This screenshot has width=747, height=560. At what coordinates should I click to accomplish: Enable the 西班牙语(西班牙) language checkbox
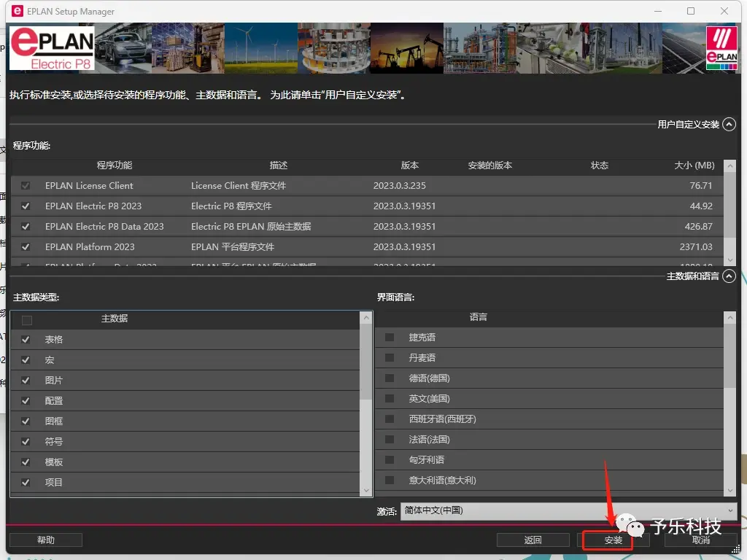pos(390,419)
